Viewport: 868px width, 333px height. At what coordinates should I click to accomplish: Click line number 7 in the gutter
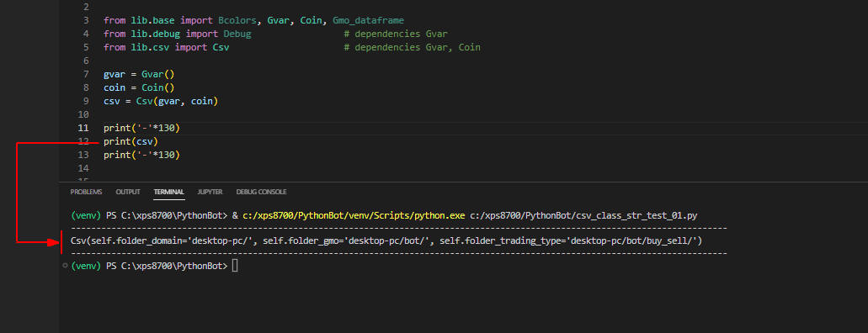point(86,74)
